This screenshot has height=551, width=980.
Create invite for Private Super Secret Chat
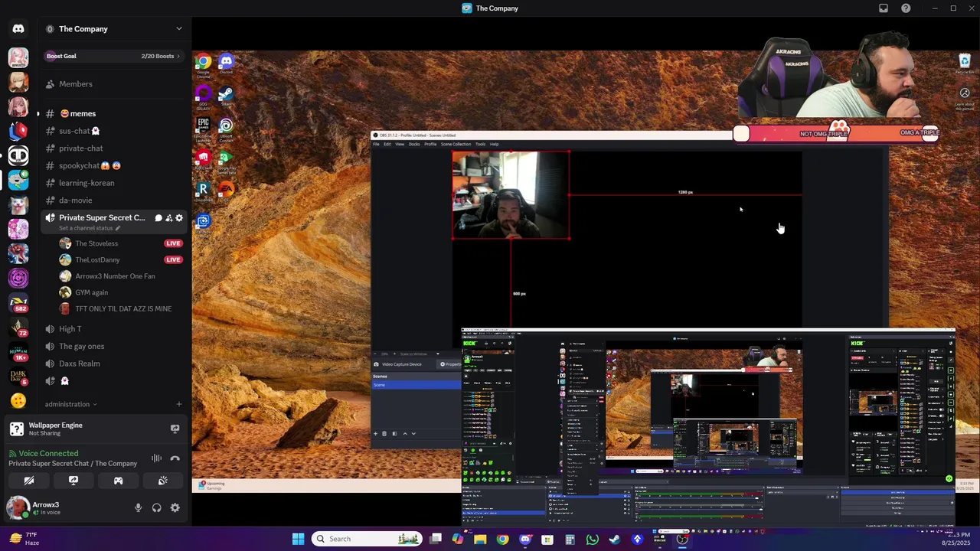point(169,218)
